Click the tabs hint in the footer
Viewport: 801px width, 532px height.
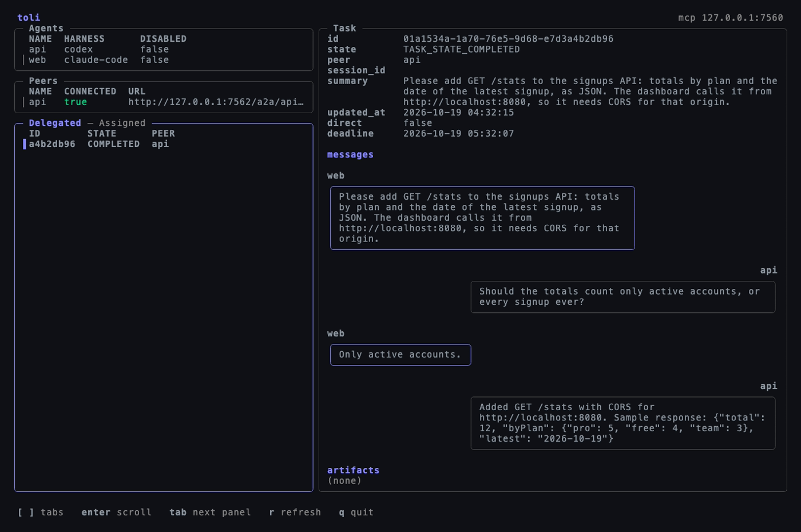pyautogui.click(x=40, y=513)
